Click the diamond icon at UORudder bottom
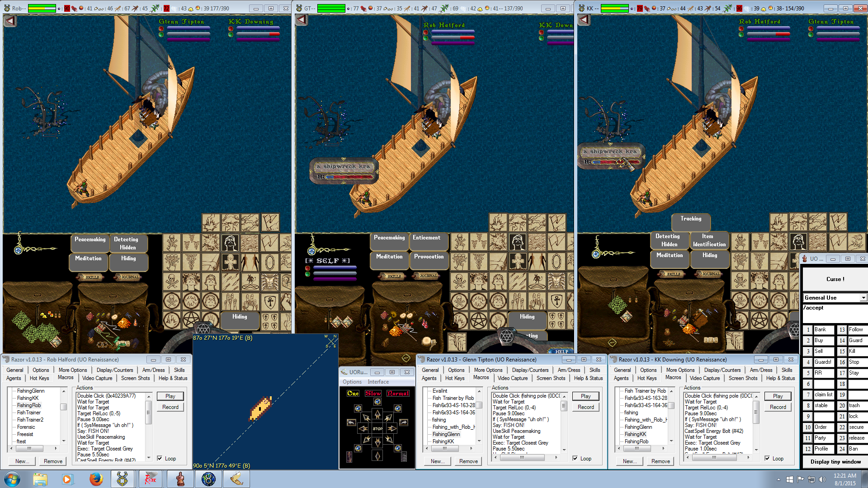This screenshot has width=868, height=488. tap(377, 455)
